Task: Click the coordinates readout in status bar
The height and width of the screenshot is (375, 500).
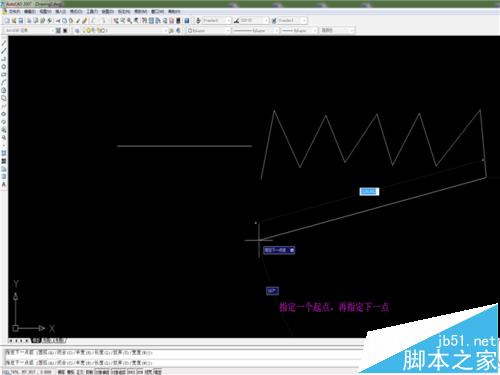Action: point(28,372)
